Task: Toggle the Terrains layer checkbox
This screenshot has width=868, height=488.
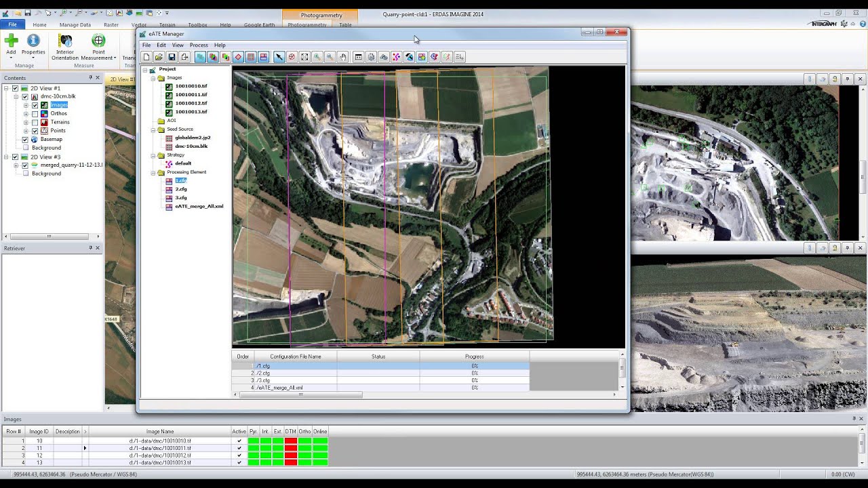Action: [35, 122]
